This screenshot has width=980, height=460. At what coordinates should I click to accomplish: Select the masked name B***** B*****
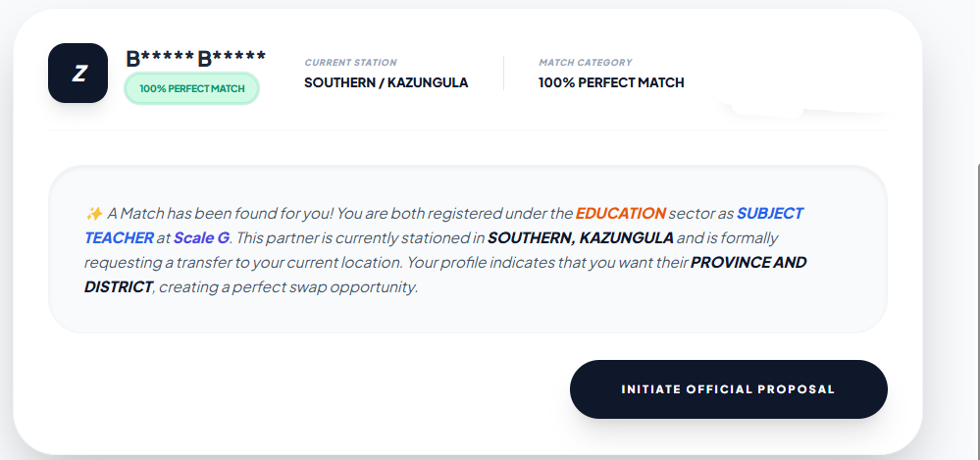195,58
